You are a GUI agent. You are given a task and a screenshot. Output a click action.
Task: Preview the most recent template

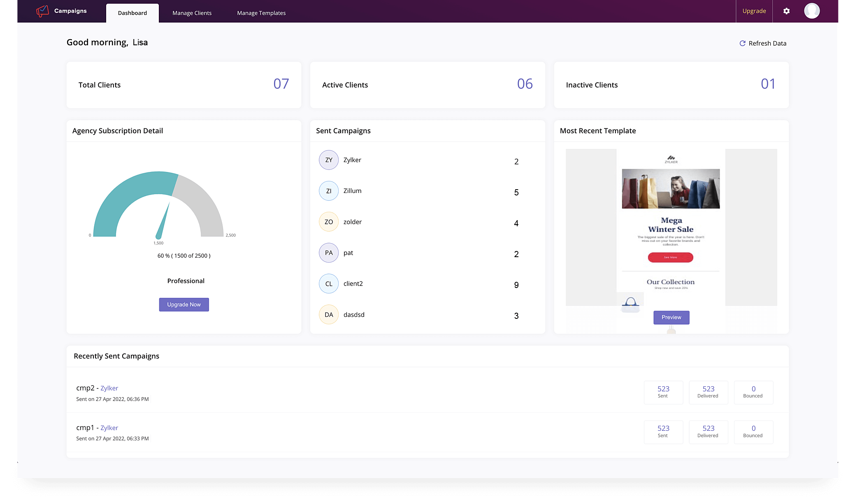pos(671,317)
